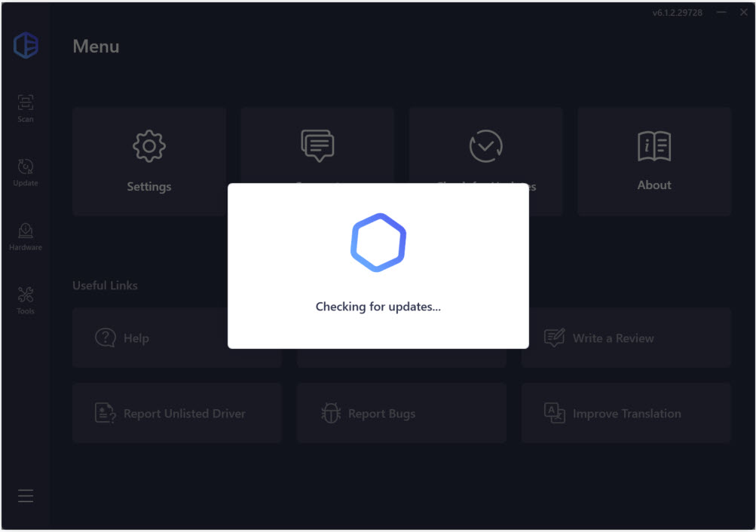Screen dimensions: 756x532
Task: Minimize the Driver Easy window
Action: tap(721, 13)
